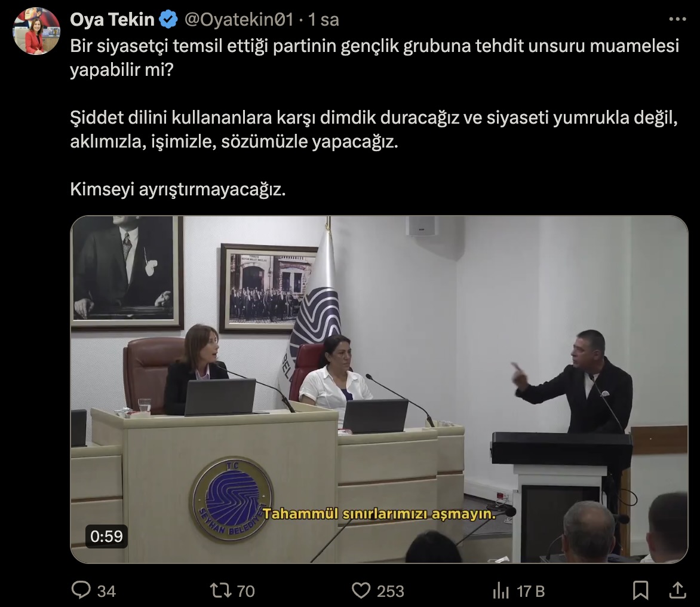Open the share upload icon

pos(677,590)
